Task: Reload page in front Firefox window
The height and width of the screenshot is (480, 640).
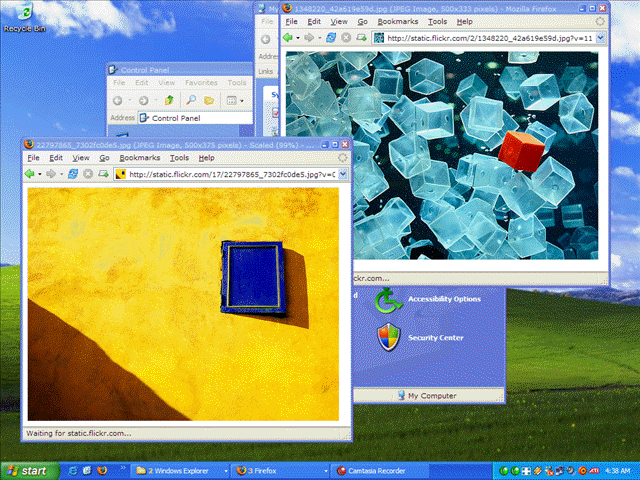Action: click(x=73, y=174)
